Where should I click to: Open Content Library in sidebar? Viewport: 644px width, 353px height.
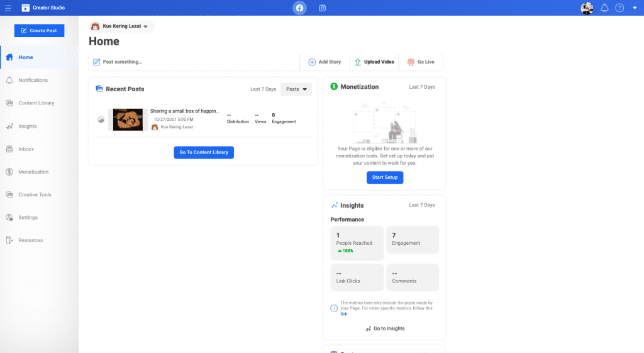[36, 103]
